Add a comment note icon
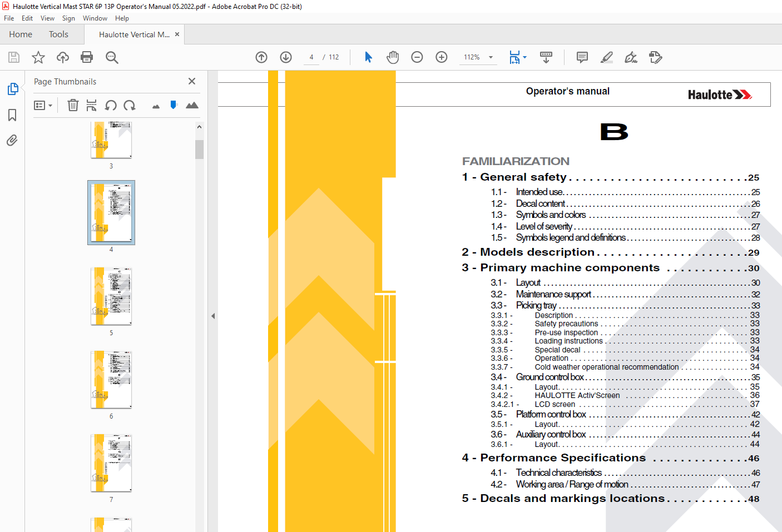782x532 pixels. [x=582, y=57]
